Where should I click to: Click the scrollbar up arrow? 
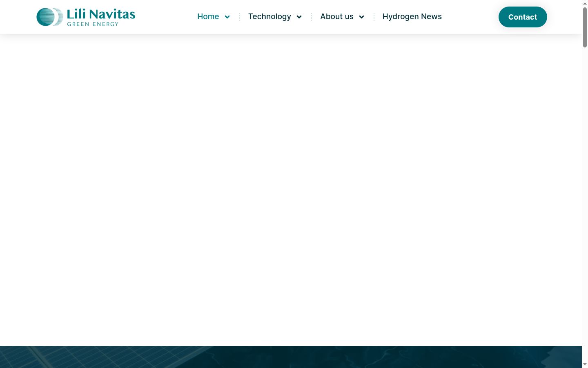click(x=585, y=3)
